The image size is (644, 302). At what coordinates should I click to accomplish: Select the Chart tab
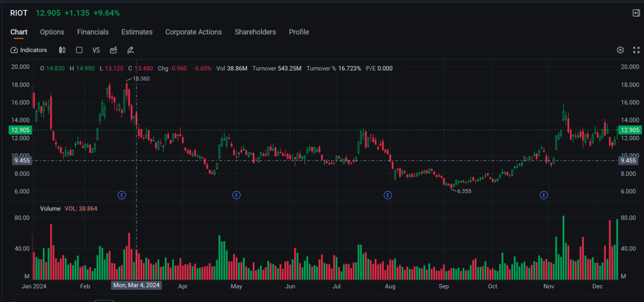[19, 32]
